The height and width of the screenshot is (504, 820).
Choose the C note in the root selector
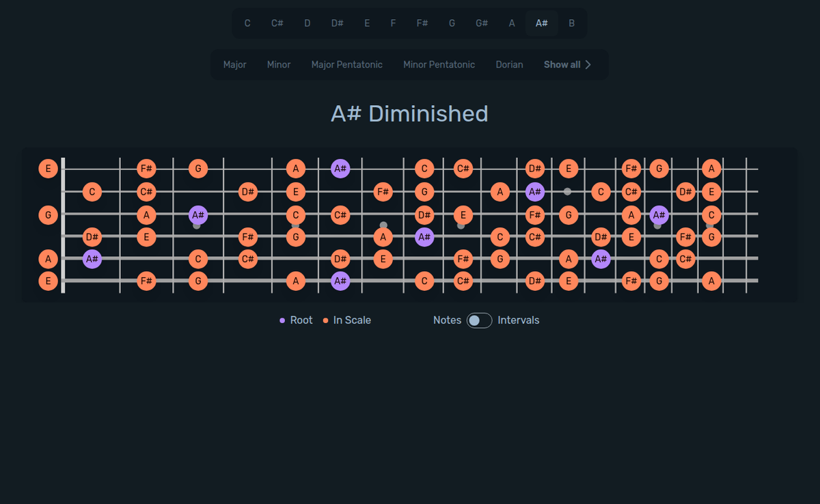pyautogui.click(x=247, y=23)
